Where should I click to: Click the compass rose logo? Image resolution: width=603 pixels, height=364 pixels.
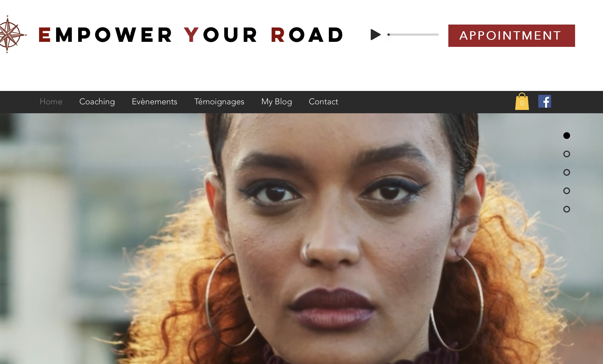pos(13,34)
